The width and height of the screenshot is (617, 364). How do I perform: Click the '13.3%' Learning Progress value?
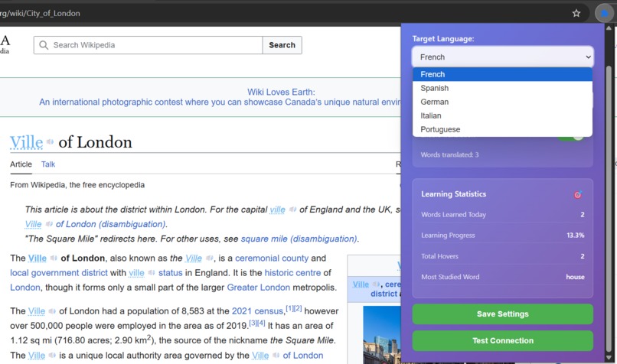576,236
